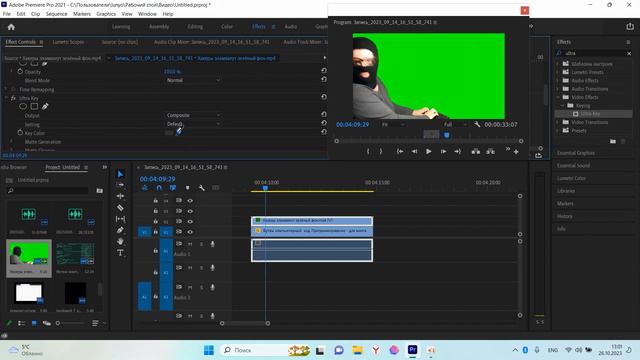Switch to Editing workspace tab
The width and height of the screenshot is (640, 360).
195,27
